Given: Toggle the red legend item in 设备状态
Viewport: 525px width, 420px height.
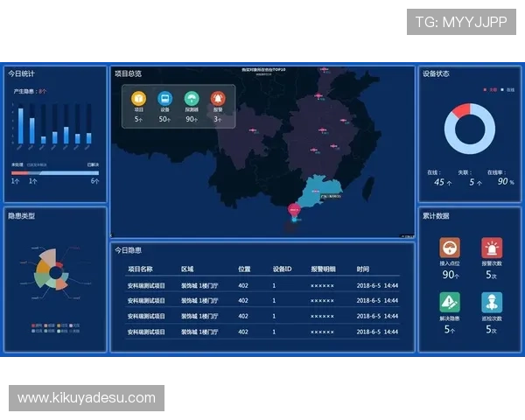Looking at the screenshot, I should coord(486,89).
